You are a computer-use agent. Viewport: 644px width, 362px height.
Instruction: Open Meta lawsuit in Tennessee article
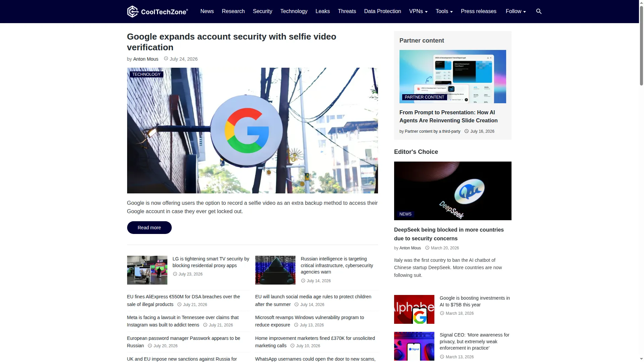(x=183, y=321)
